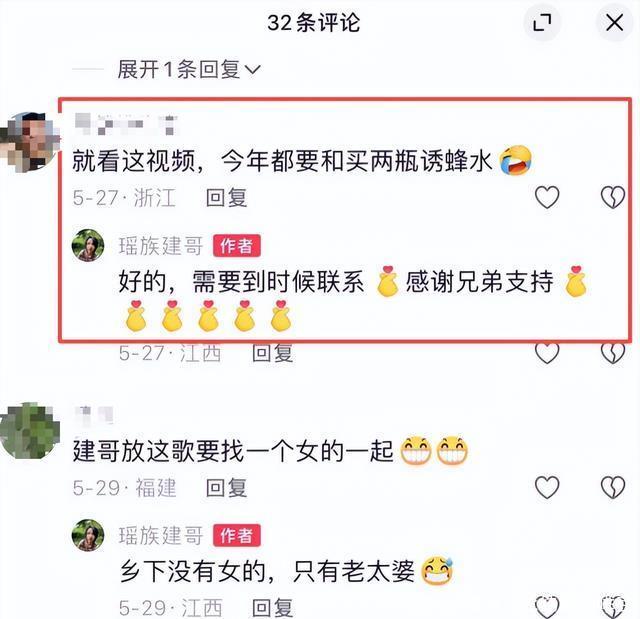
Task: Open green pixelated avatar of 福建 commenter
Action: (29, 431)
